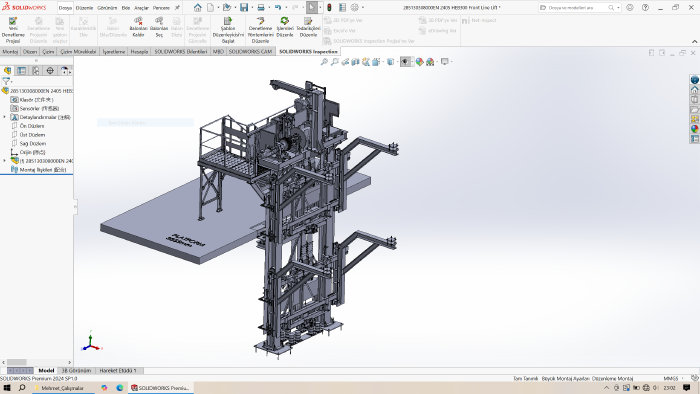Screen dimensions: 700x394
Task: Open the Görünüm menu
Action: click(107, 8)
